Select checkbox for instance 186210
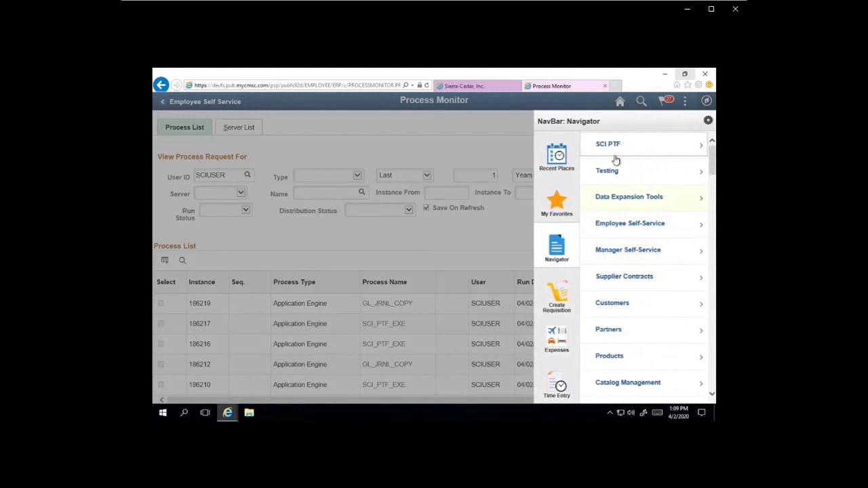This screenshot has width=868, height=488. pos(161,384)
